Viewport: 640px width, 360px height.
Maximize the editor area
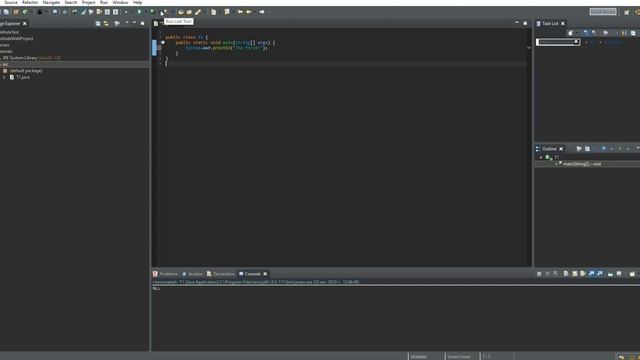click(525, 23)
